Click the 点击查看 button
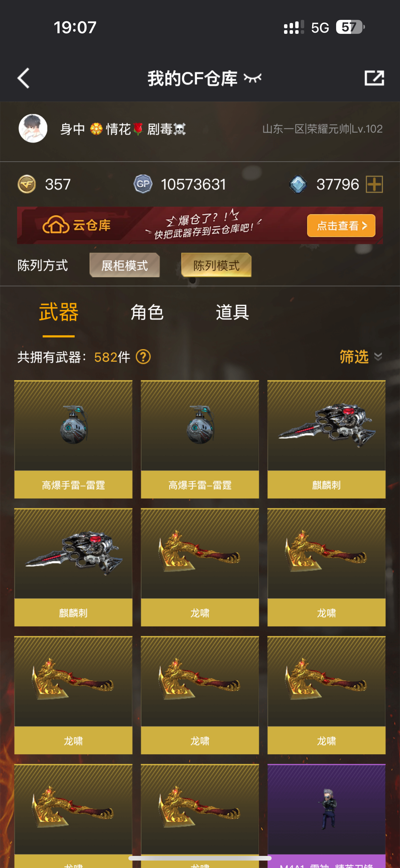 coord(341,225)
